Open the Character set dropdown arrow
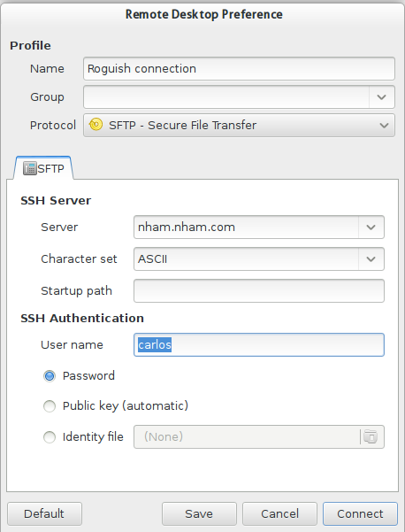The height and width of the screenshot is (532, 405). pyautogui.click(x=371, y=258)
